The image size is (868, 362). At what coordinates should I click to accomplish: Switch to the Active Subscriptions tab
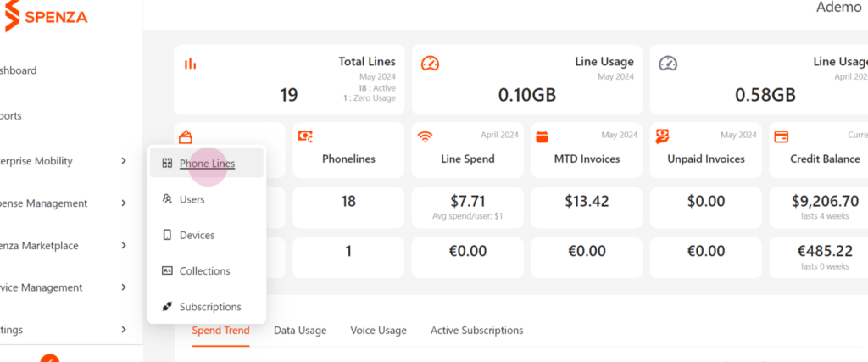coord(476,331)
